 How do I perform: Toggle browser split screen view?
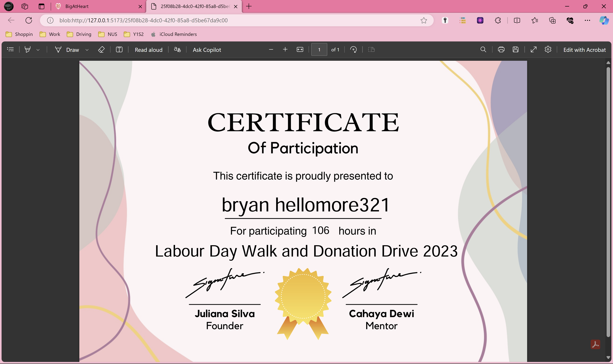coord(517,20)
